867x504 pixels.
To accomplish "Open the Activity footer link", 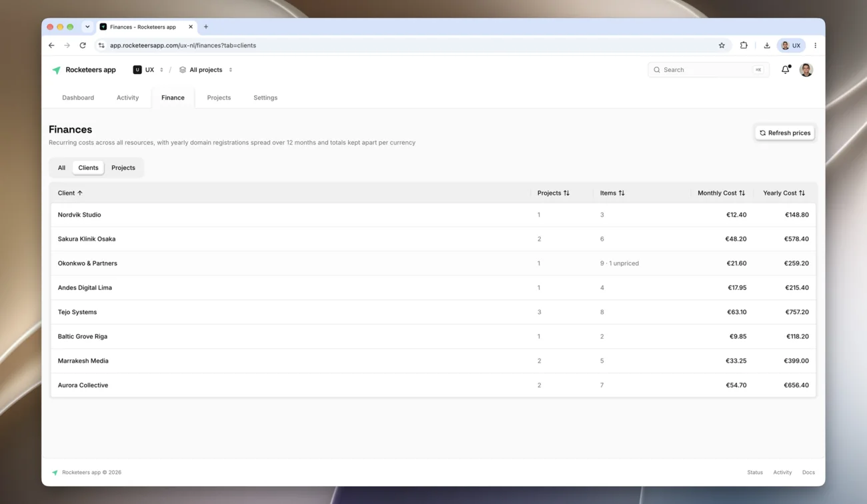I will tap(782, 473).
